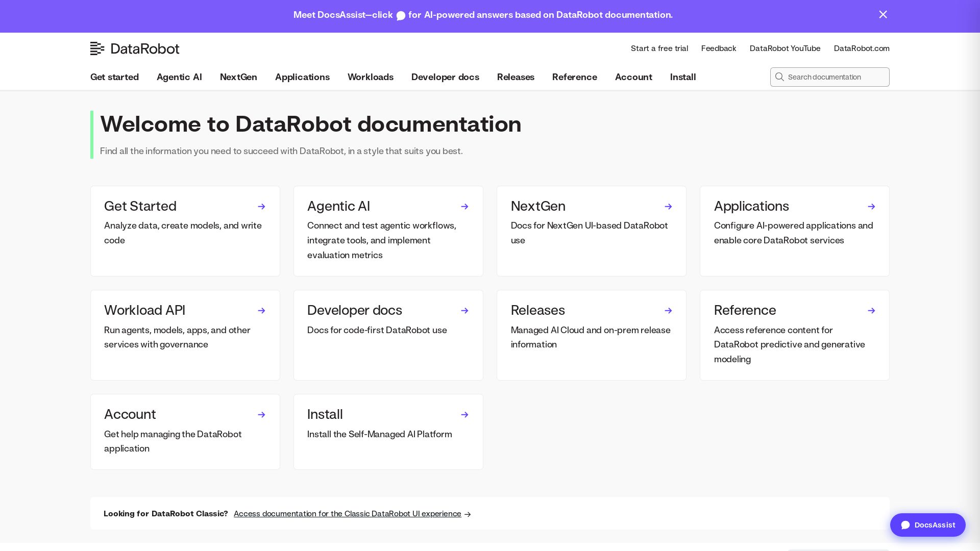Screen dimensions: 980x551
Task: Click the chat bubble icon in banner
Action: click(401, 16)
